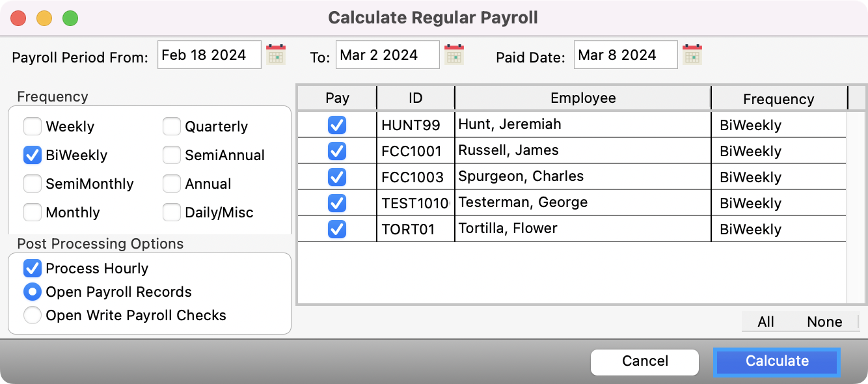868x384 pixels.
Task: Click the ID column header
Action: pos(415,98)
